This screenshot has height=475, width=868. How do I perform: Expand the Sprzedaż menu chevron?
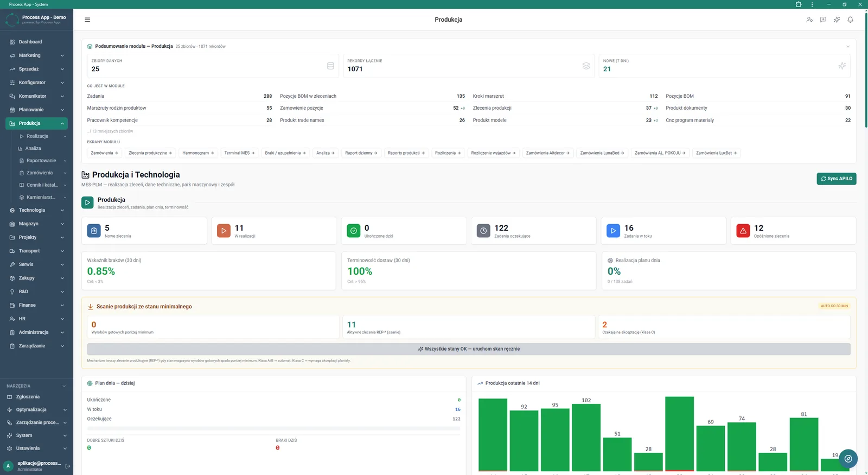(x=62, y=69)
